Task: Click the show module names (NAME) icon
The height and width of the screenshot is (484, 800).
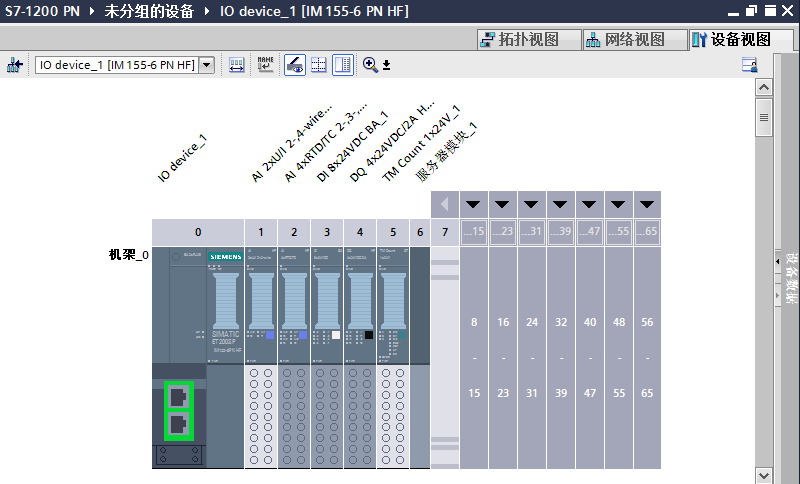Action: point(265,65)
